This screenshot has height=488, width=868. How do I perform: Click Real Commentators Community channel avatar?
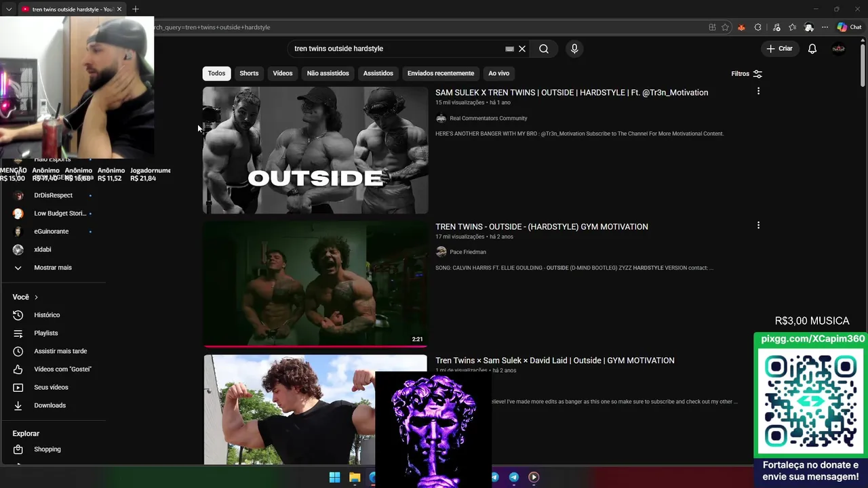pyautogui.click(x=441, y=118)
